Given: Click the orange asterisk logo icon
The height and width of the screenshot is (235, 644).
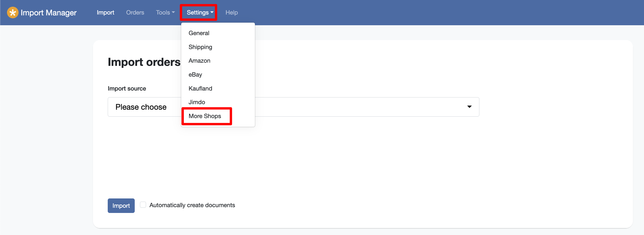Looking at the screenshot, I should 12,12.
